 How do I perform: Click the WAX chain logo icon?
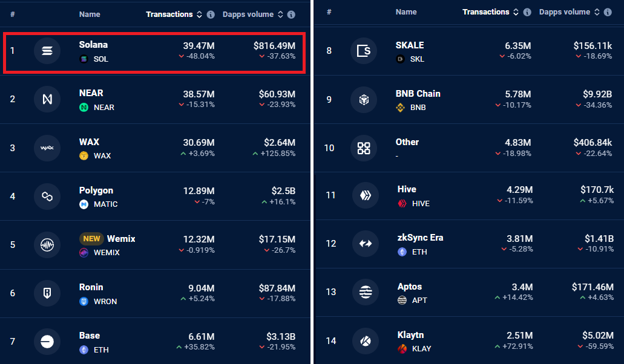pos(47,148)
